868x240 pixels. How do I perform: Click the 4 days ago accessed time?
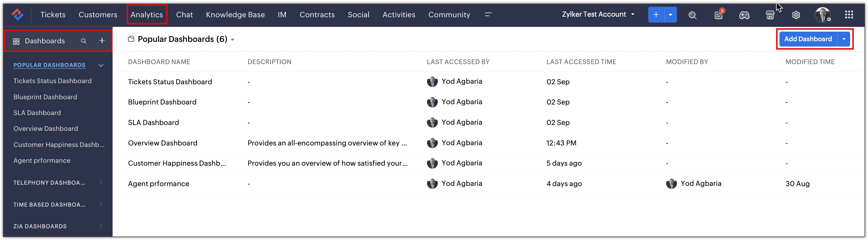tap(564, 184)
